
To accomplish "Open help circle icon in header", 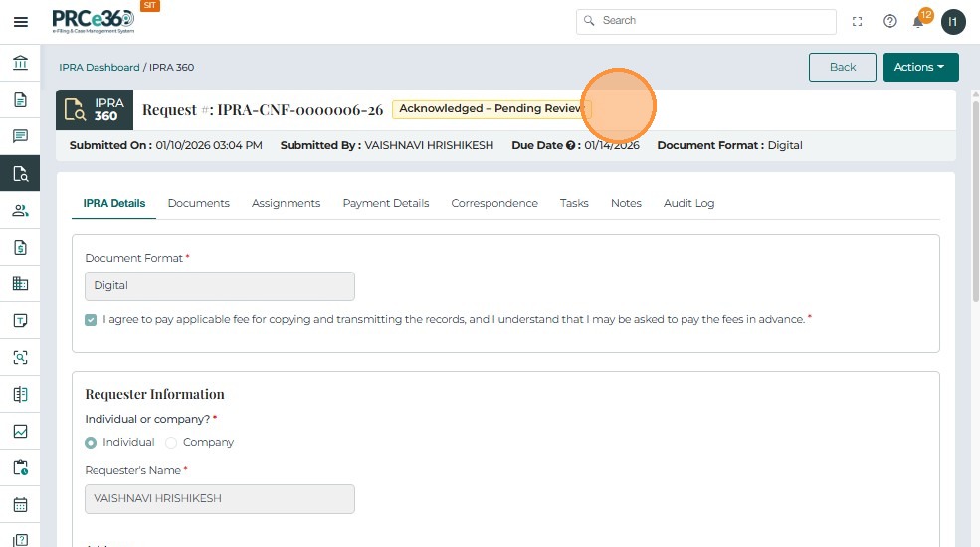I will [x=890, y=21].
